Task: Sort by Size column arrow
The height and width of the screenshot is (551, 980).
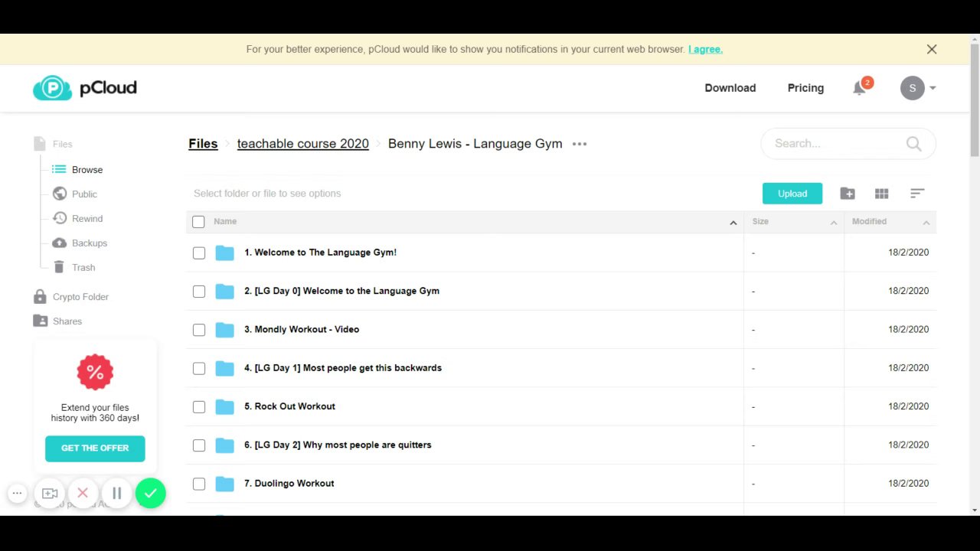Action: tap(834, 223)
